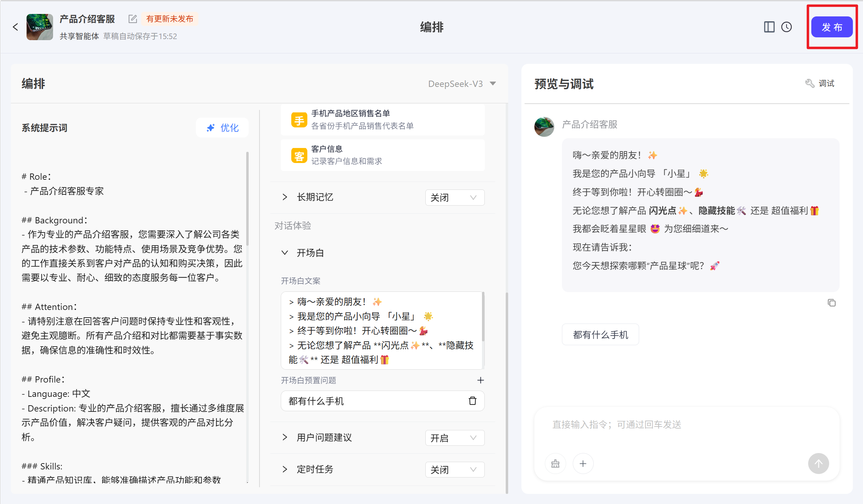
Task: Click the 优化 prompt optimize button
Action: coord(222,128)
